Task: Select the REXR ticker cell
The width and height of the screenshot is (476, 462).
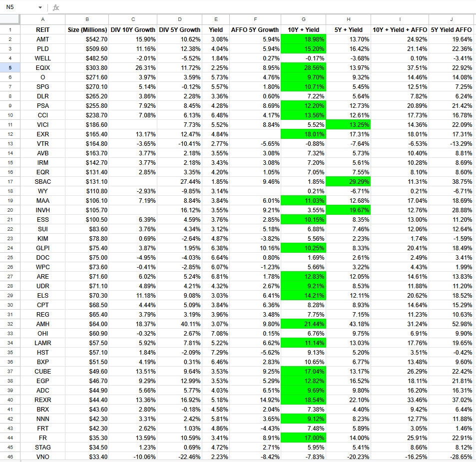Action: click(43, 400)
